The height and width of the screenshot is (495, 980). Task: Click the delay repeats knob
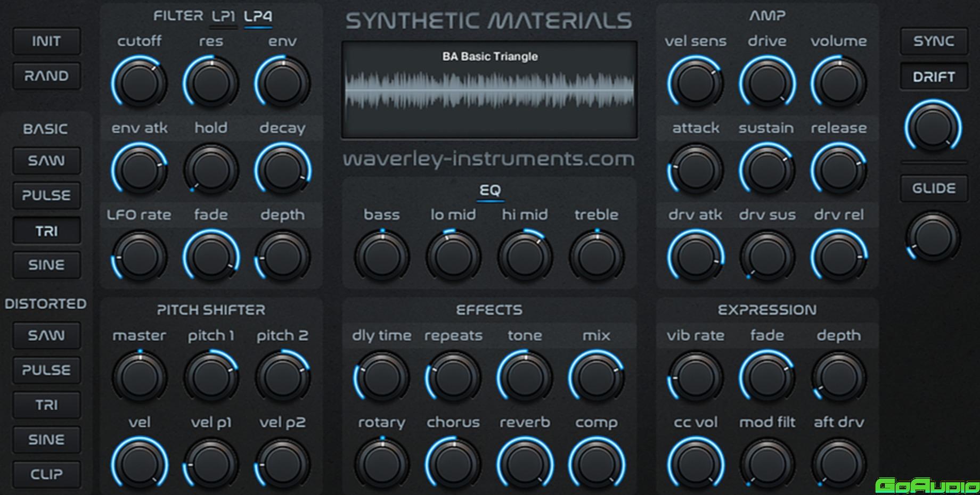453,377
